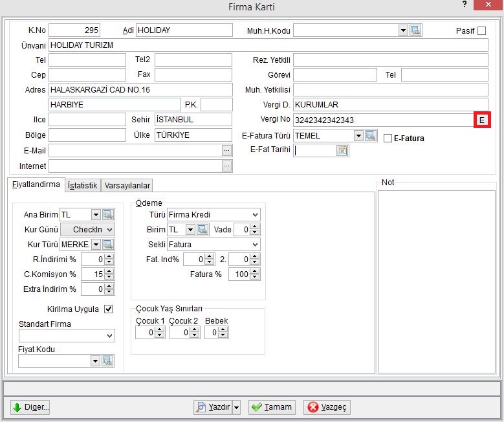Screen dimensions: 504x422
Task: Click the K.No field showing 295
Action: [74, 30]
